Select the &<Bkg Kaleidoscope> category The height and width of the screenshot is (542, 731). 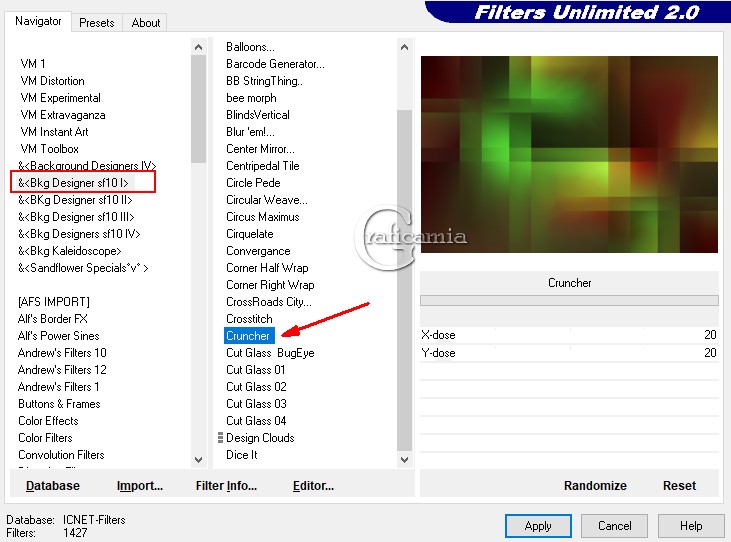[x=70, y=251]
